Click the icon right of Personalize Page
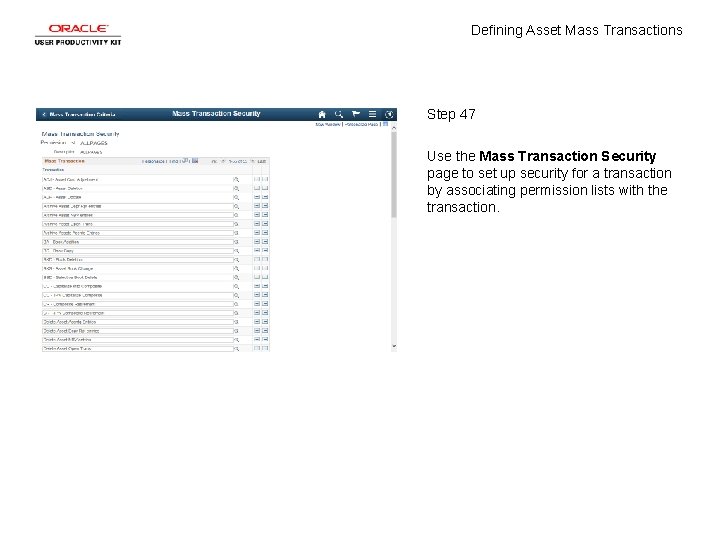The image size is (720, 540). click(386, 124)
